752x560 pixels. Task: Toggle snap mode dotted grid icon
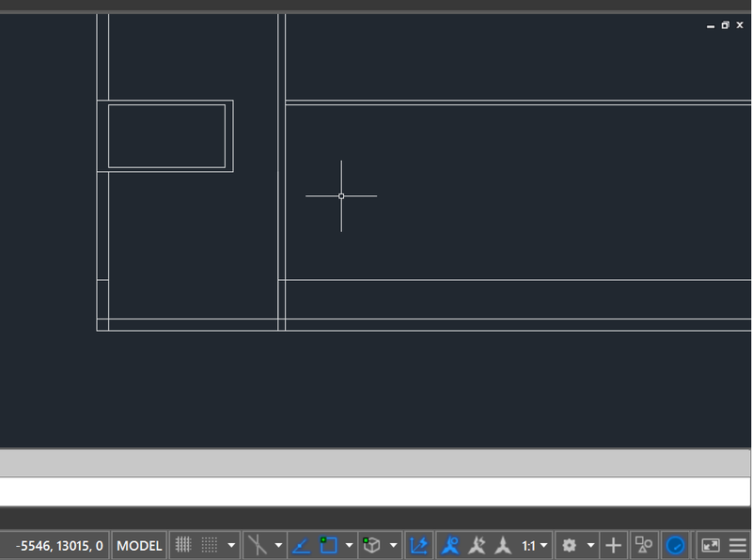[209, 545]
